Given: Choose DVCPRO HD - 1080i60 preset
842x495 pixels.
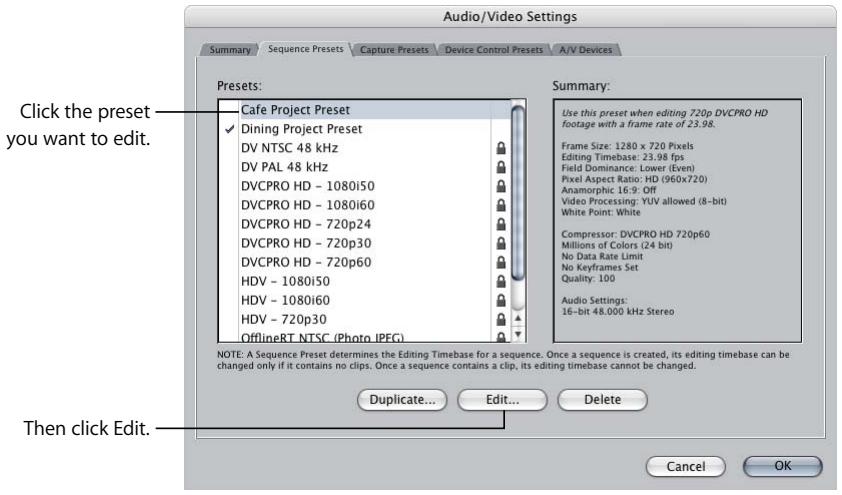Looking at the screenshot, I should [x=365, y=205].
